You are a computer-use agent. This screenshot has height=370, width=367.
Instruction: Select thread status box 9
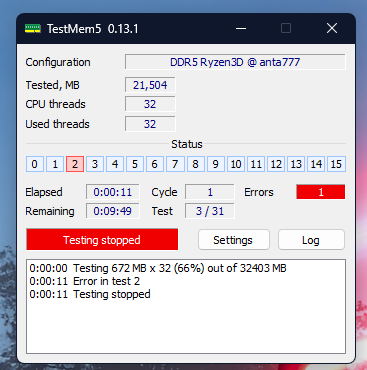pos(216,164)
